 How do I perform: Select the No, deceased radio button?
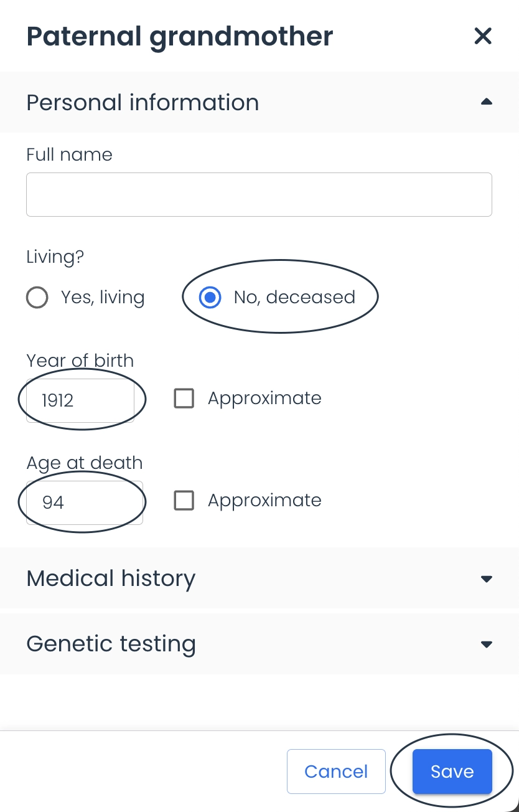point(210,298)
